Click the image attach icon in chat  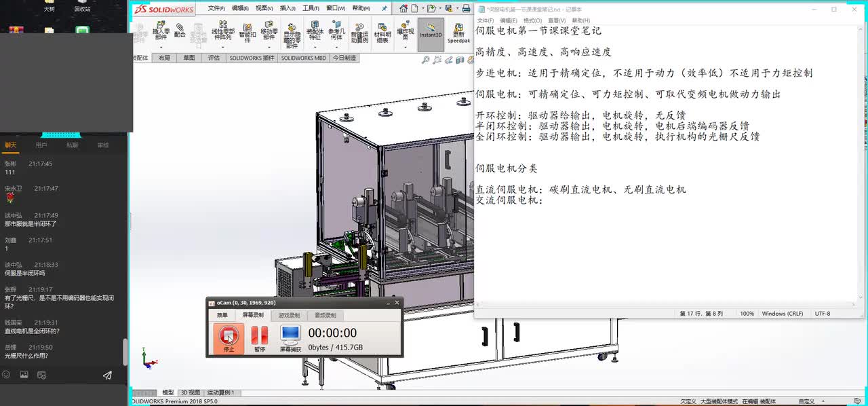click(x=24, y=375)
